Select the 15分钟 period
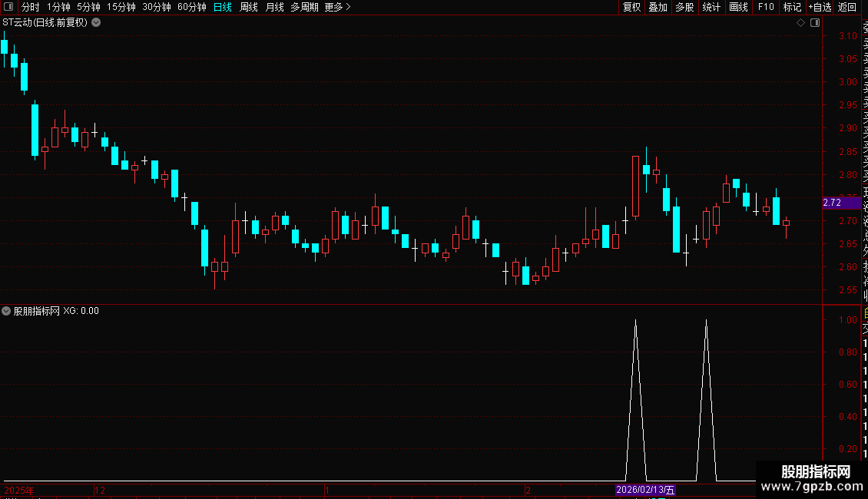 coord(121,7)
